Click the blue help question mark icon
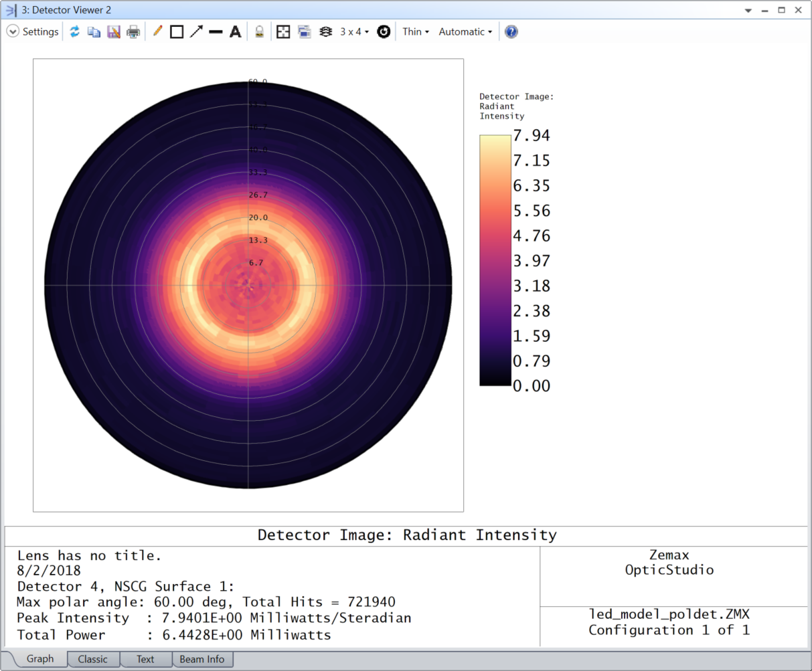 (511, 31)
